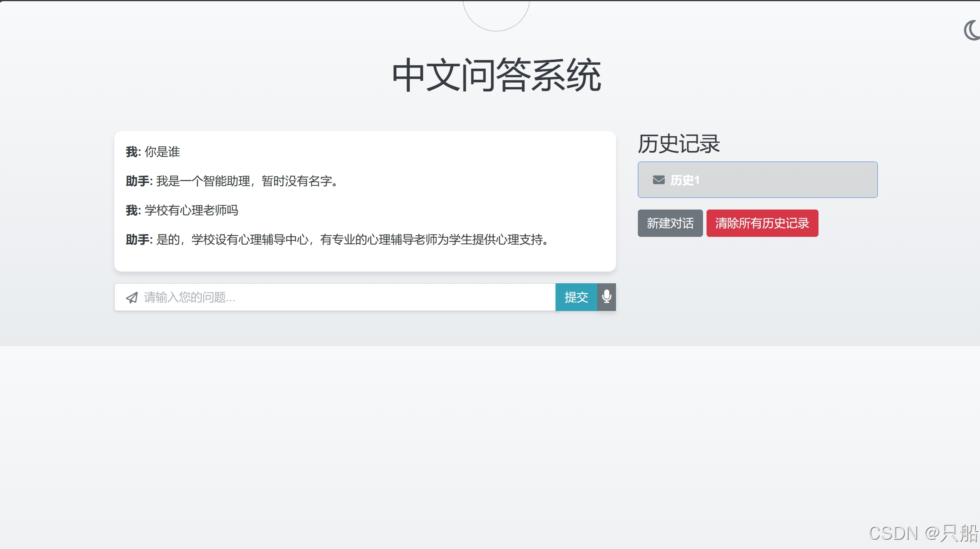
Task: Click the 历史记录 sidebar heading
Action: pos(678,144)
